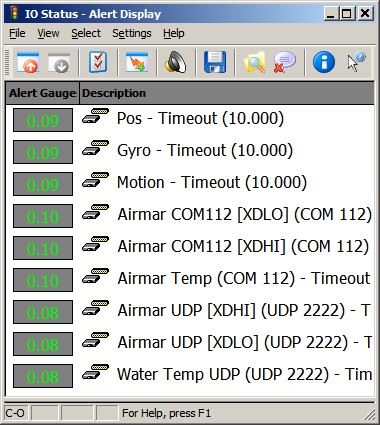The image size is (380, 425).
Task: Click the Description column header
Action: [227, 93]
